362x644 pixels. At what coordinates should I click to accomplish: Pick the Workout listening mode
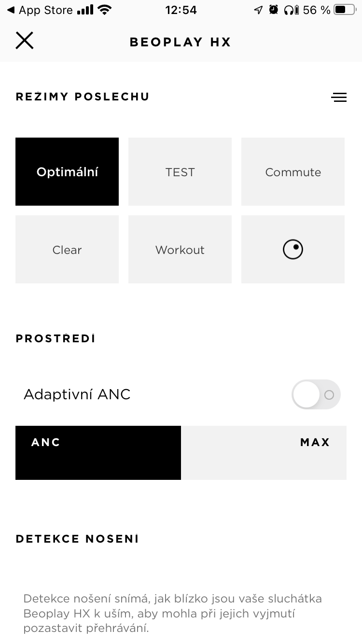180,250
